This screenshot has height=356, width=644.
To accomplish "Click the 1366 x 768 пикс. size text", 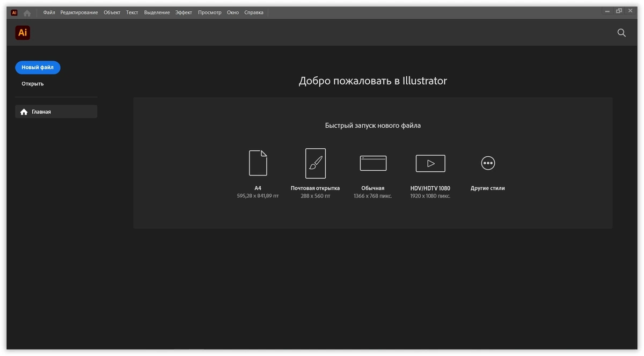I will [373, 196].
